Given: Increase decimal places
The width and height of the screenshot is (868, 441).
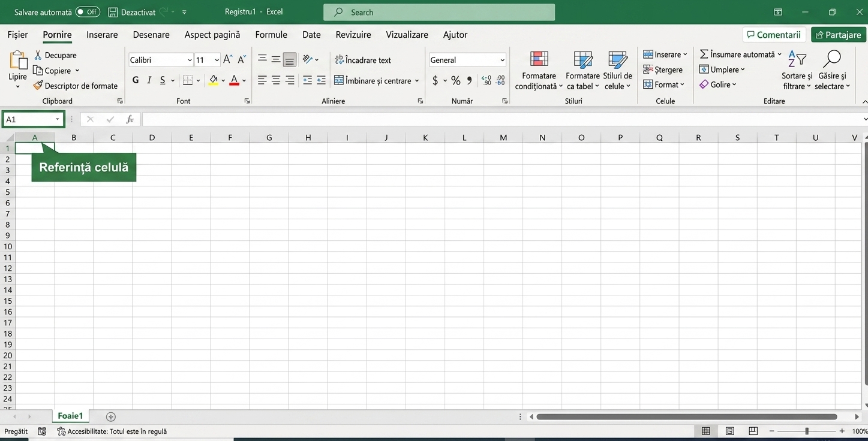Looking at the screenshot, I should (486, 80).
